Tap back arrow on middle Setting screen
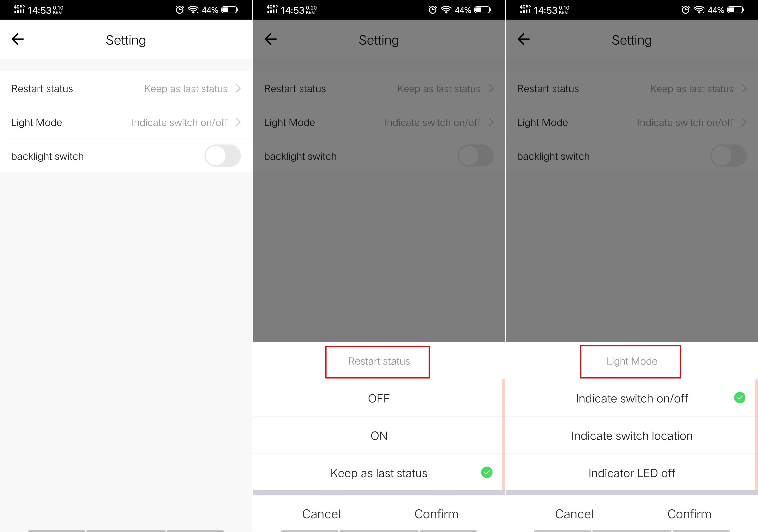 tap(270, 39)
